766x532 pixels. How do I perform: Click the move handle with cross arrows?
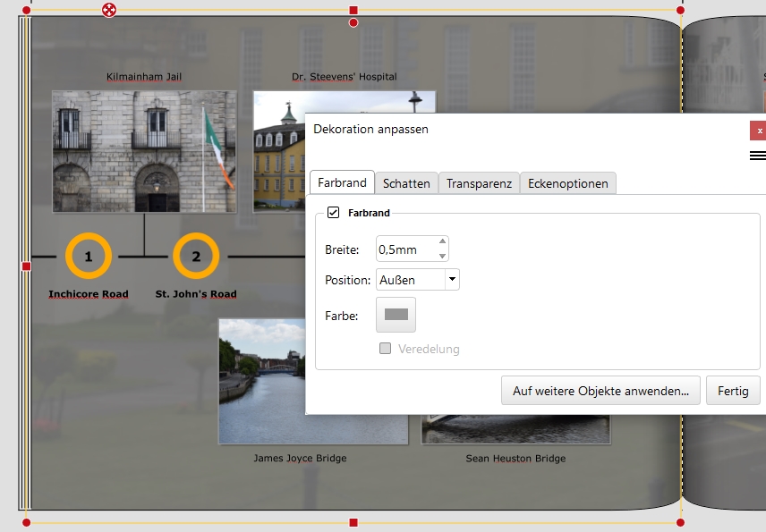point(109,10)
